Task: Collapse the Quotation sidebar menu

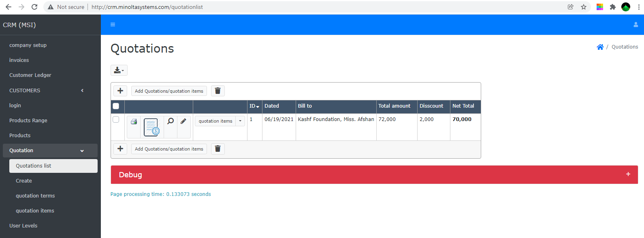Action: pos(50,151)
